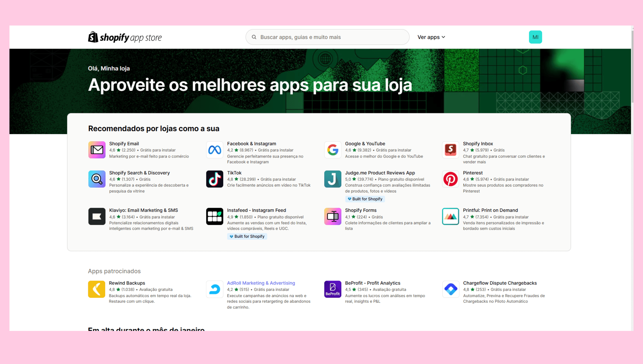Open the Shopify Email app icon
643x364 pixels.
coord(97,150)
